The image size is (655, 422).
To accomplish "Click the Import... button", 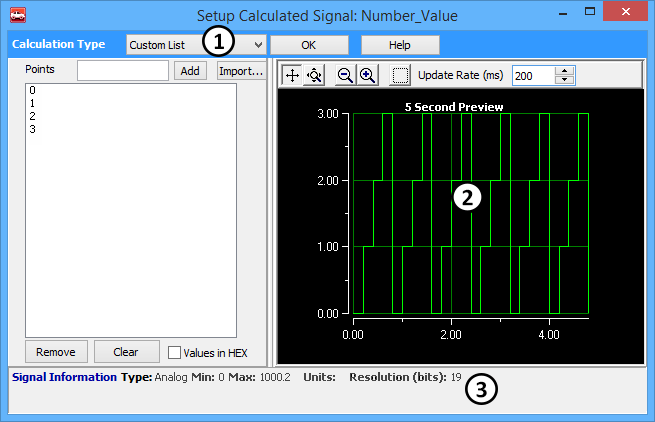I will click(x=240, y=71).
